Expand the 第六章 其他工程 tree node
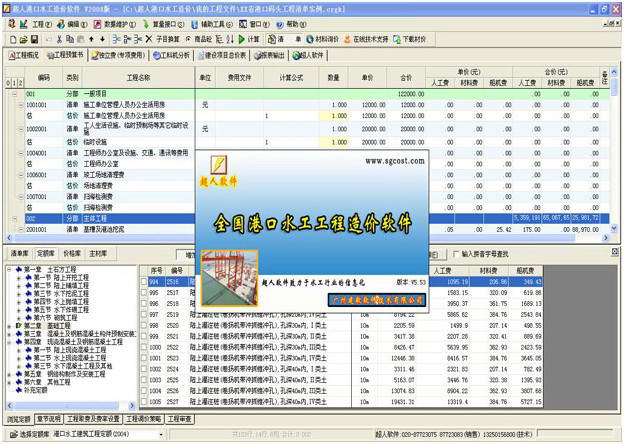Viewport: 624px width, 444px height. pyautogui.click(x=9, y=382)
